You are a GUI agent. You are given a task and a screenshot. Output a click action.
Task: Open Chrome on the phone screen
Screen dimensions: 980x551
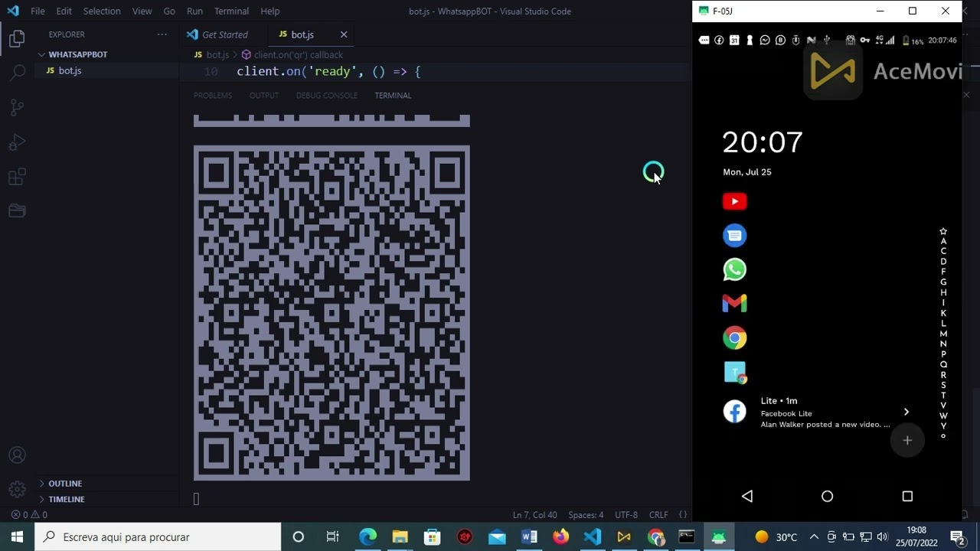coord(734,337)
